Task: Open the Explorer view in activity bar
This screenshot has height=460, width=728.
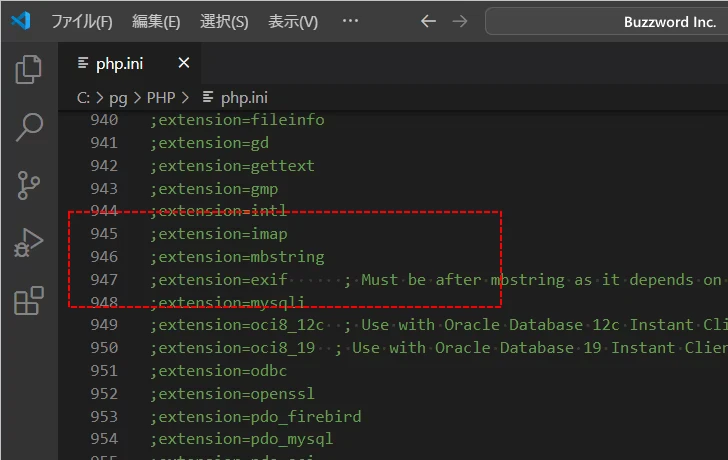Action: coord(29,70)
